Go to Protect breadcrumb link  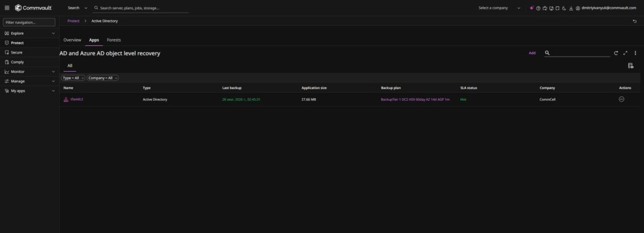pos(73,21)
